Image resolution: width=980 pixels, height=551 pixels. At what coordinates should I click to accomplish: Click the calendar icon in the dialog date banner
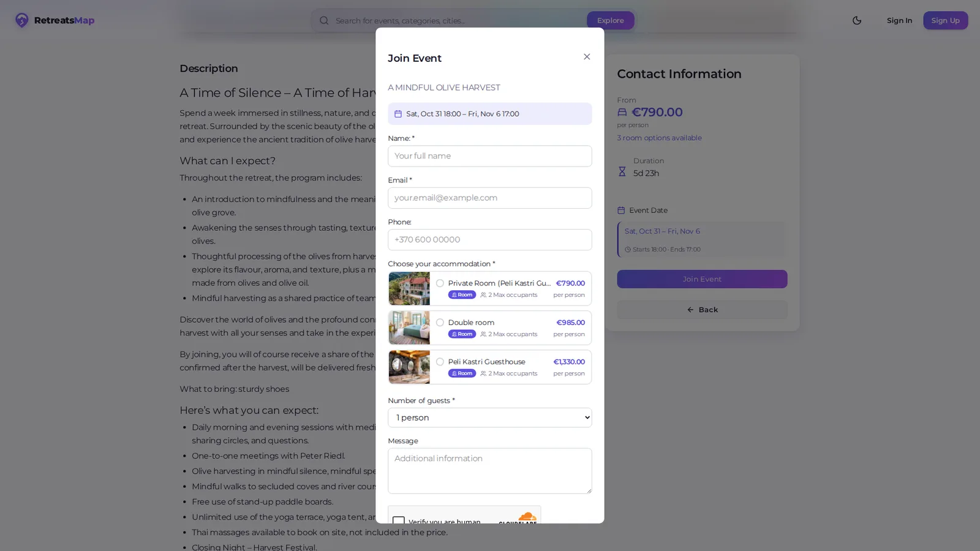(398, 114)
